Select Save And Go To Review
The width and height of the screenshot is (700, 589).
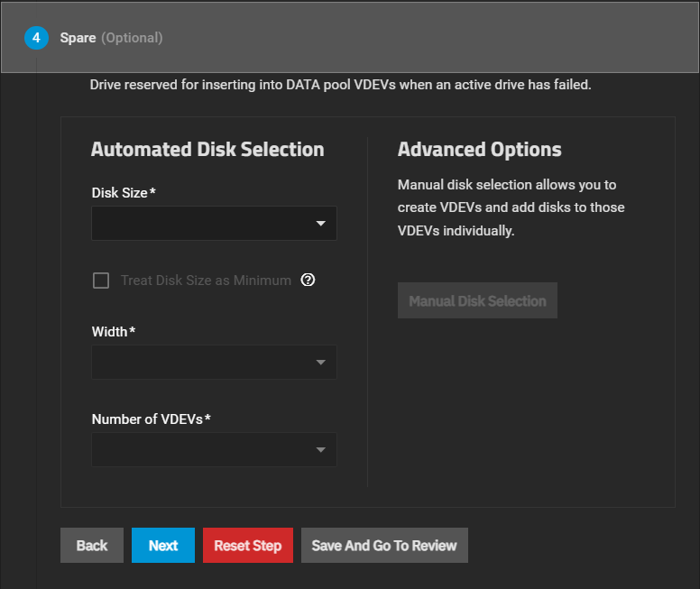384,545
